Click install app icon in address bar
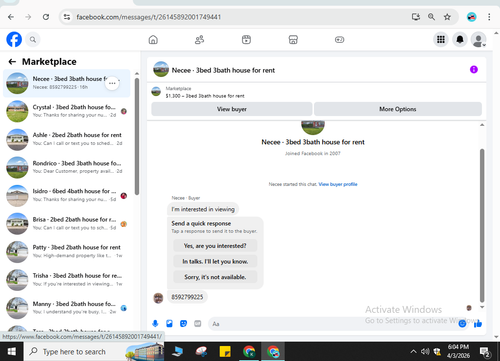The height and width of the screenshot is (361, 500). pyautogui.click(x=416, y=17)
